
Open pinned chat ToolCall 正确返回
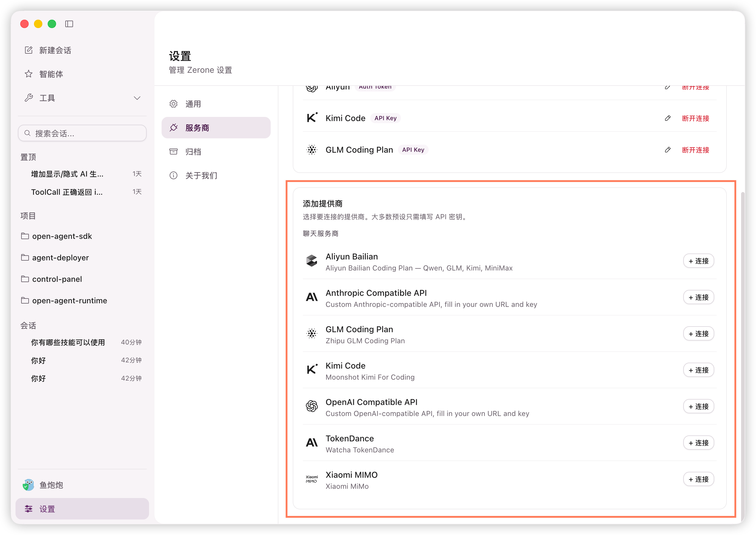point(82,192)
